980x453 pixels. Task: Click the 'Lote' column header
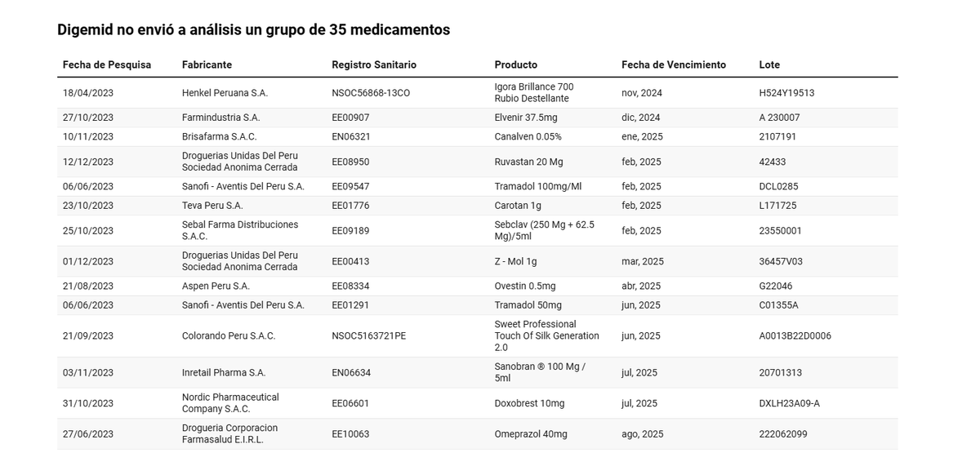click(x=769, y=64)
